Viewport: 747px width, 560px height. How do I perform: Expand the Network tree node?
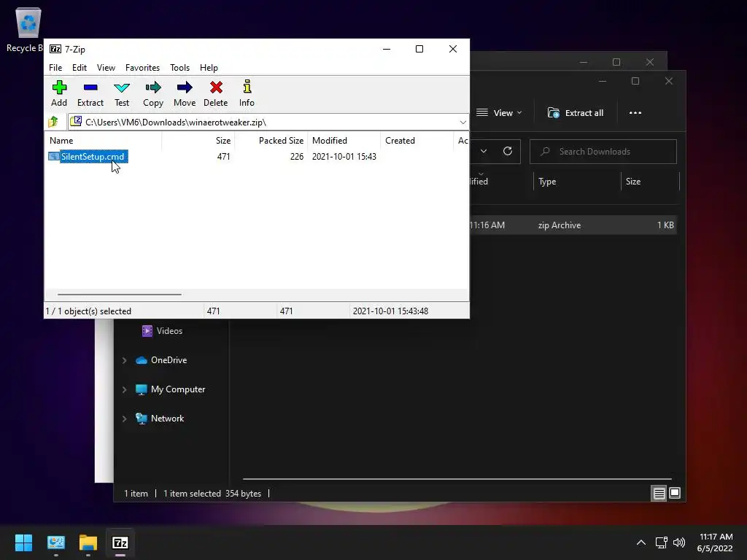pyautogui.click(x=124, y=419)
